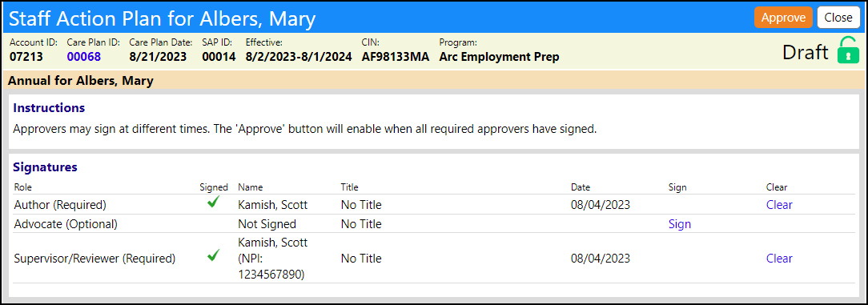Close the Staff Action Plan dialog
868x305 pixels.
838,17
